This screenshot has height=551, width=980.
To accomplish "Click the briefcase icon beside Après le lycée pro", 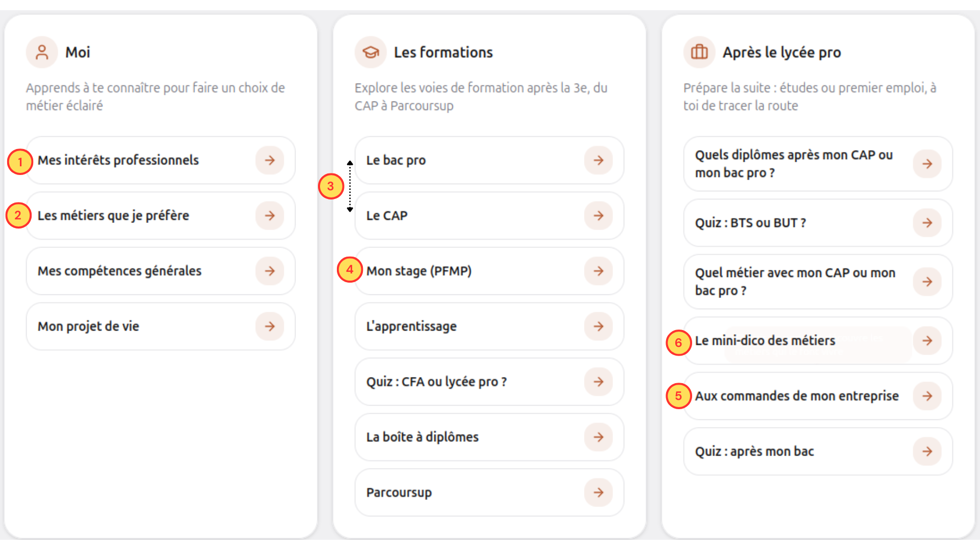I will click(x=699, y=52).
